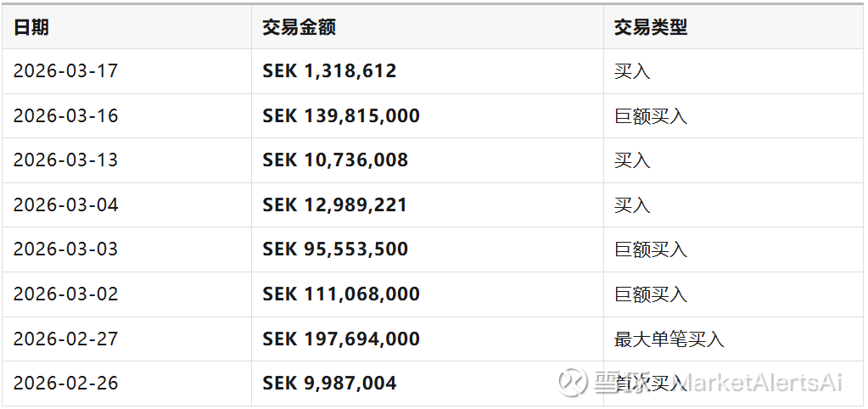Click the SEK 111,068,000 amount cell
Image resolution: width=868 pixels, height=409 pixels.
(x=341, y=294)
